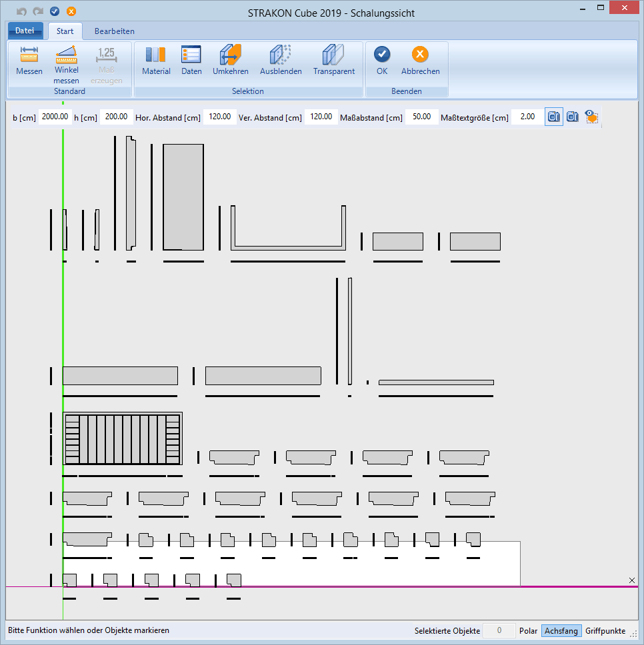The width and height of the screenshot is (644, 645).
Task: Select the Messen measuring tool
Action: (29, 61)
